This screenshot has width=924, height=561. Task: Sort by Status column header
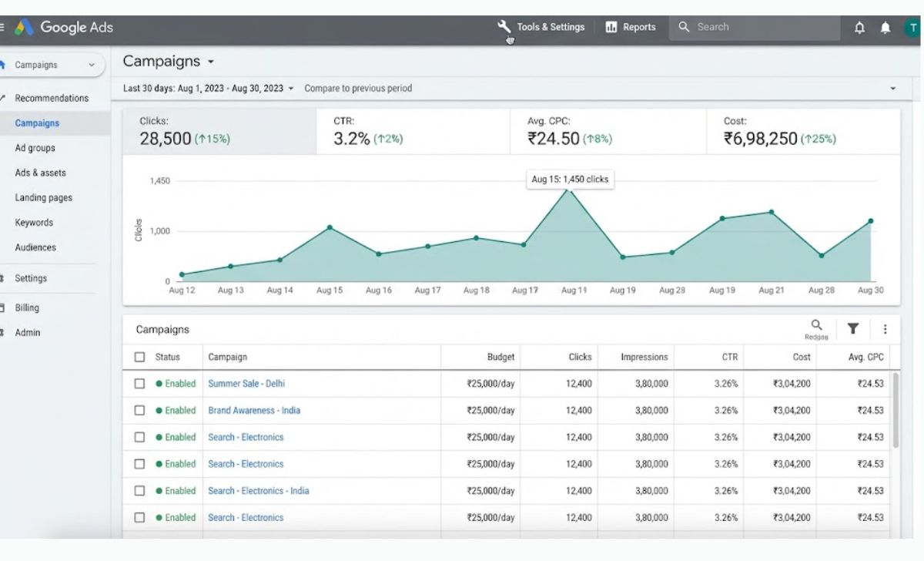pos(167,357)
